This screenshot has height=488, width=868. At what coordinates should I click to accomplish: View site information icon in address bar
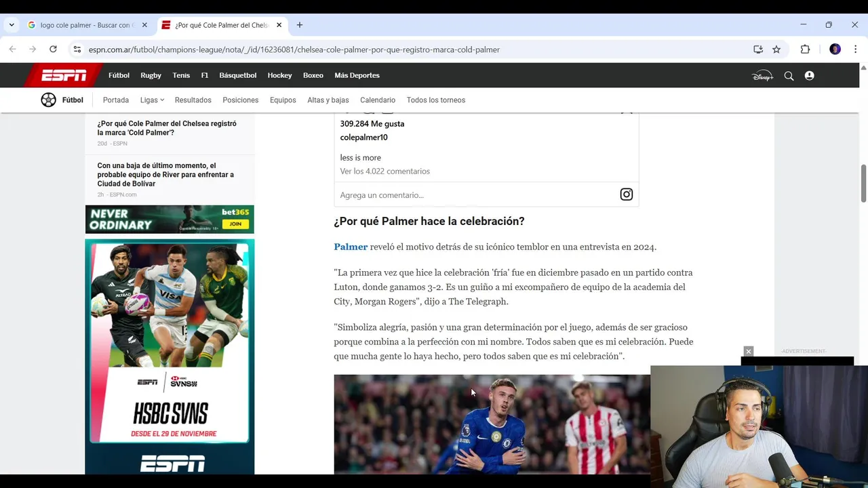(x=77, y=49)
